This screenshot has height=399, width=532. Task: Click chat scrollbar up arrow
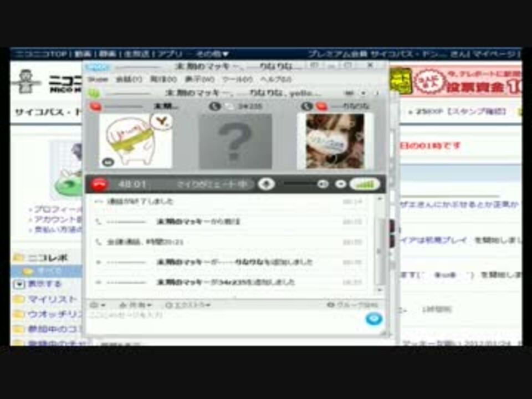[380, 199]
